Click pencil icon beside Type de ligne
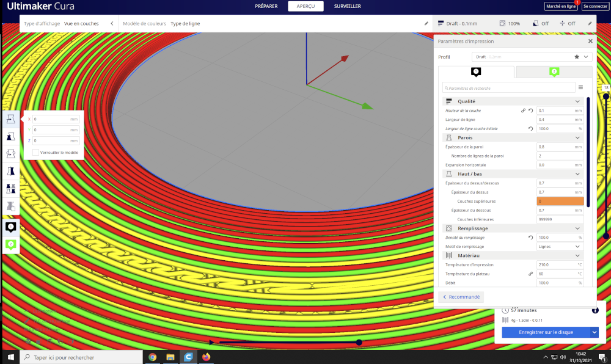611x364 pixels. (x=426, y=23)
